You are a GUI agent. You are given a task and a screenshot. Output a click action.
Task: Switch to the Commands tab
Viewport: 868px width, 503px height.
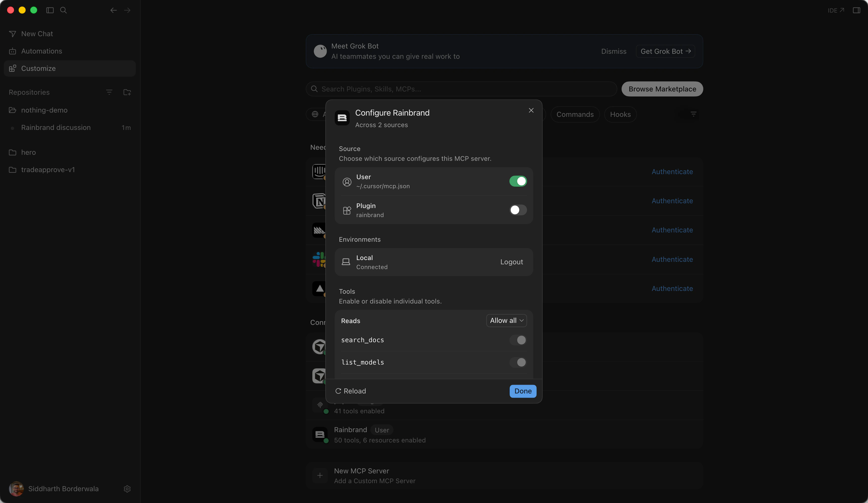(575, 114)
